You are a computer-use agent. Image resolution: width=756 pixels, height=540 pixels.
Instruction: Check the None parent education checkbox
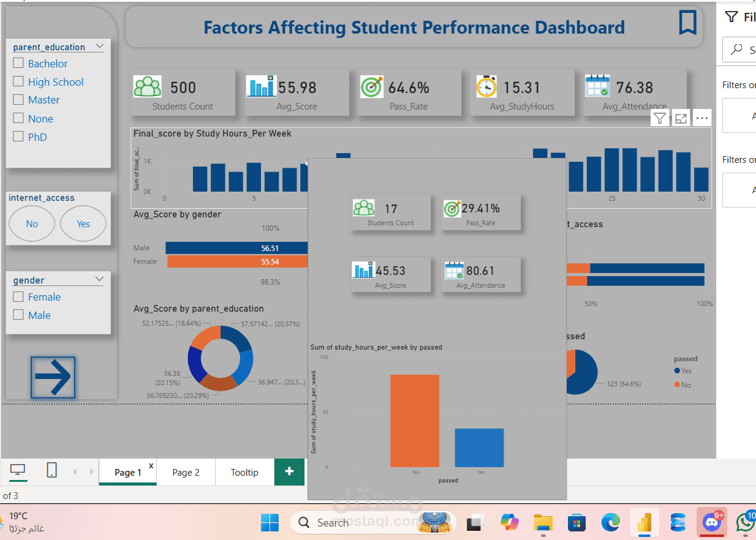[x=18, y=118]
